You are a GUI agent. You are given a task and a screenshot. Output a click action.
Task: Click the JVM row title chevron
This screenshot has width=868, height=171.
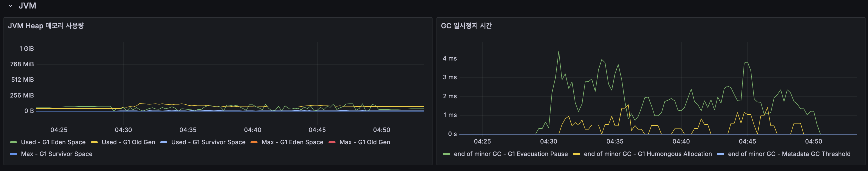point(10,6)
